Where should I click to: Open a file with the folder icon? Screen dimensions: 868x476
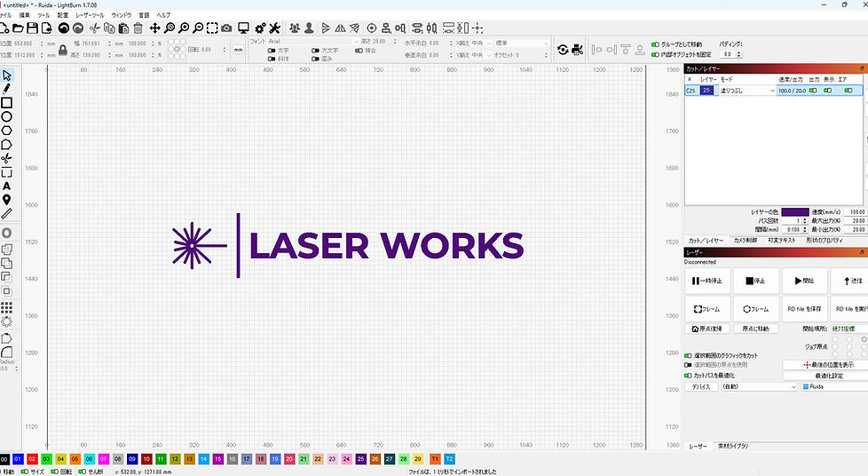19,28
